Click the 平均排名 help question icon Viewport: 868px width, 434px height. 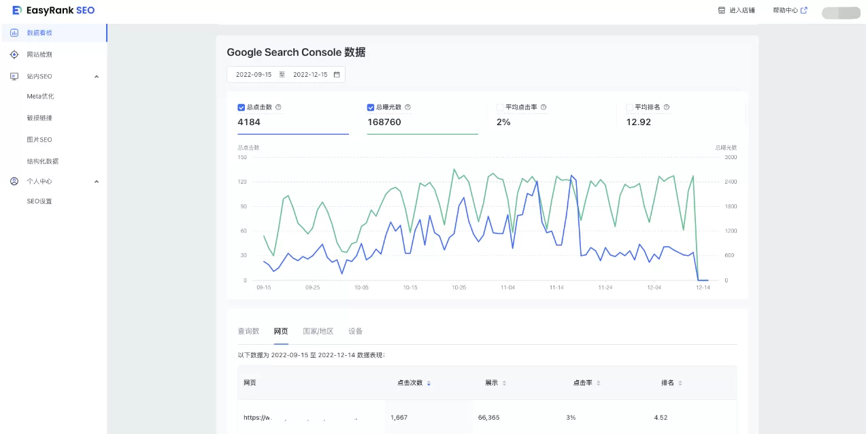pyautogui.click(x=667, y=107)
